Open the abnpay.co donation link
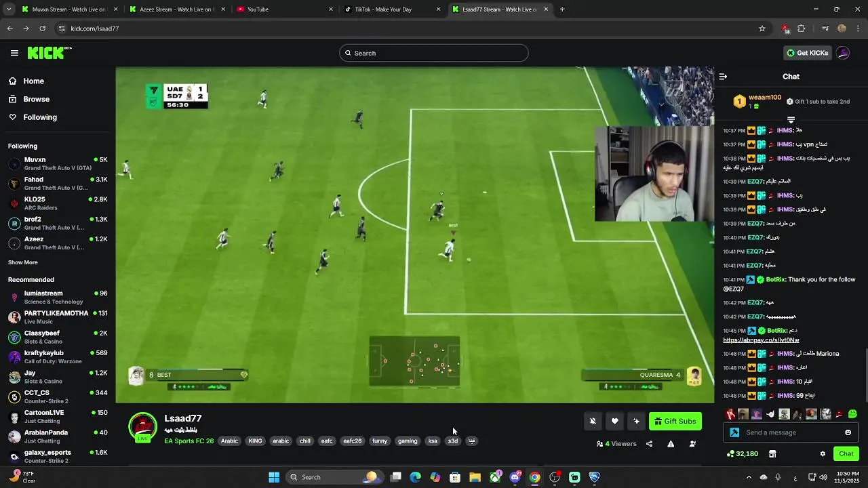868x488 pixels. [761, 340]
